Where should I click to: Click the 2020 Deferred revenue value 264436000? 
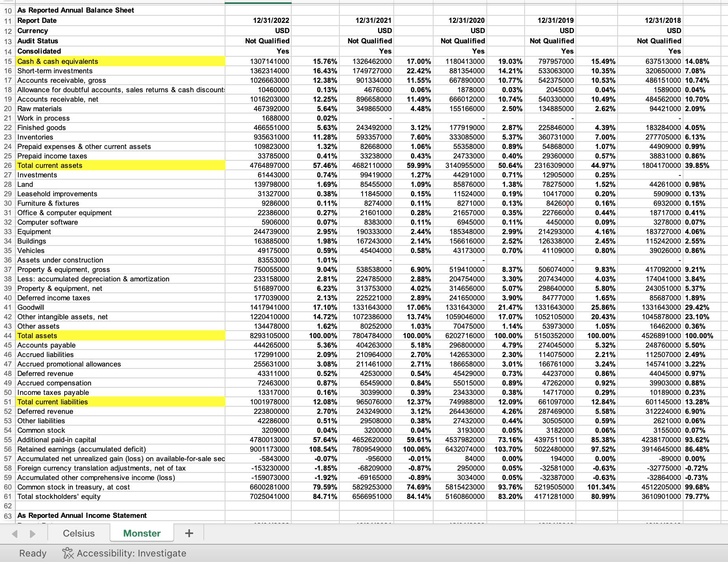pos(460,411)
